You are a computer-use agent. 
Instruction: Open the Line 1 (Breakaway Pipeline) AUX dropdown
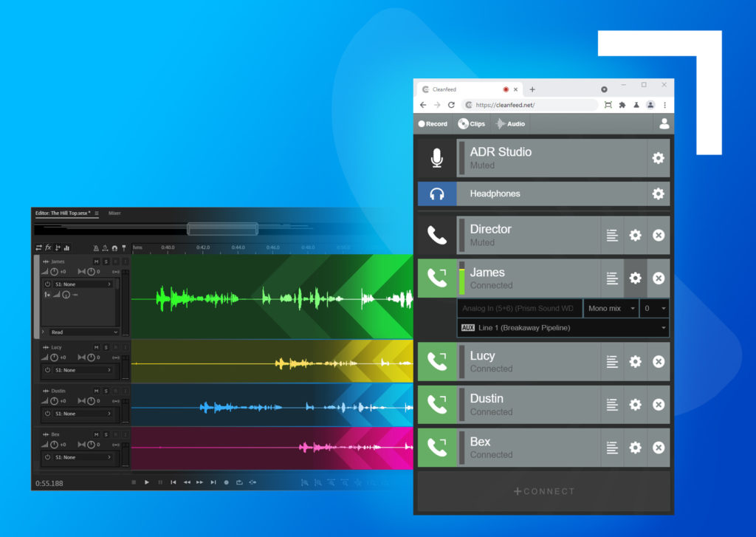563,328
